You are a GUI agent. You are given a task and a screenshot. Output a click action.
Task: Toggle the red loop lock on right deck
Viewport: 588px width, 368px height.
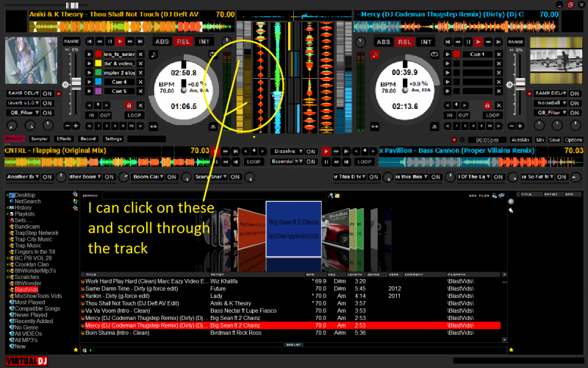[487, 105]
